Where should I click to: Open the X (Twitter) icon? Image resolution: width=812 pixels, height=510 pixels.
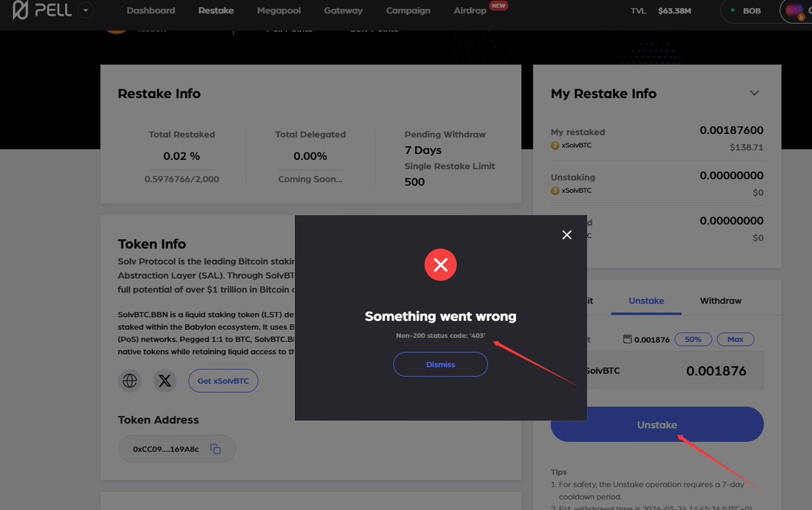pyautogui.click(x=164, y=381)
